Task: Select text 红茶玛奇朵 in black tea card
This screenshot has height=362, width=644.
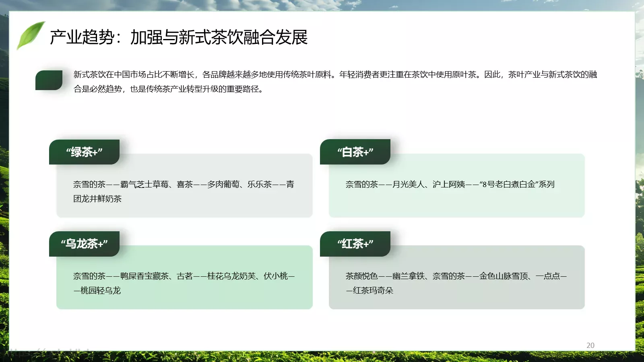Action: (373, 290)
